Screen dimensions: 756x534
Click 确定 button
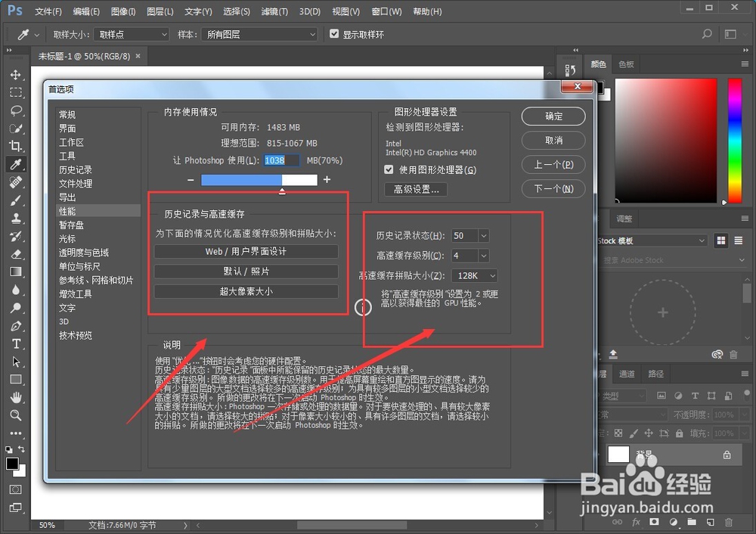[553, 116]
